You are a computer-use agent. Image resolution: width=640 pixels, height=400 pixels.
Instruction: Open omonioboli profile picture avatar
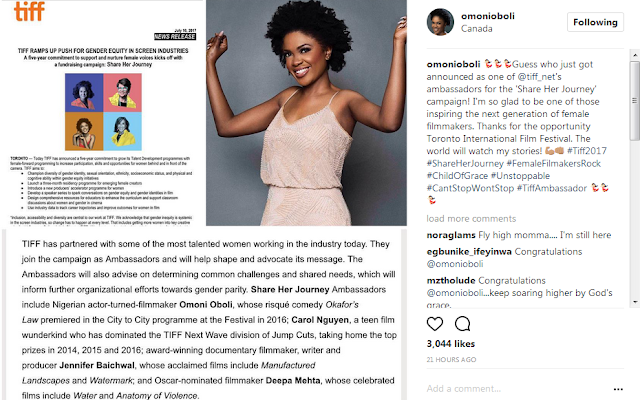440,22
